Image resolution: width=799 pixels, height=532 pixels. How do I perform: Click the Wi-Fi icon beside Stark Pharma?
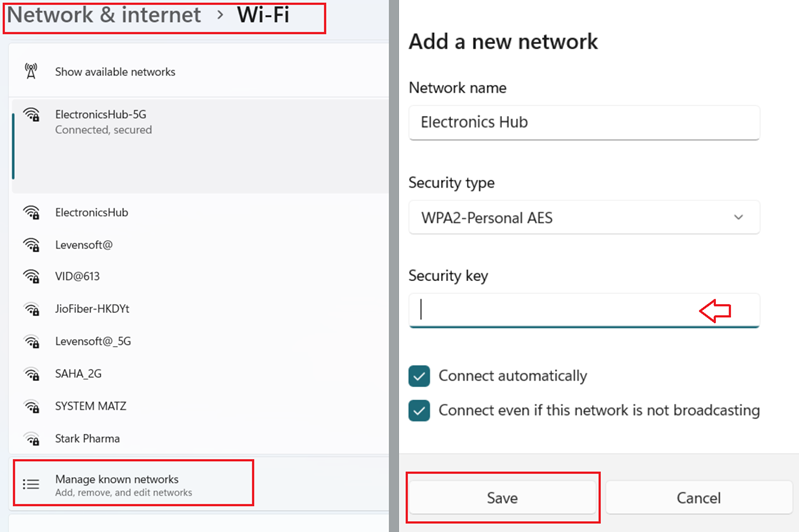click(x=32, y=439)
